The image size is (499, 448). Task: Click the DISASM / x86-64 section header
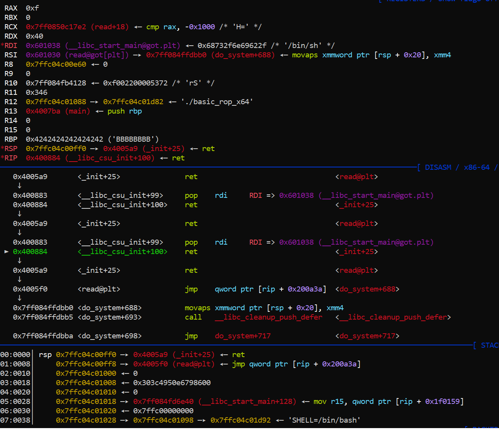pyautogui.click(x=457, y=167)
